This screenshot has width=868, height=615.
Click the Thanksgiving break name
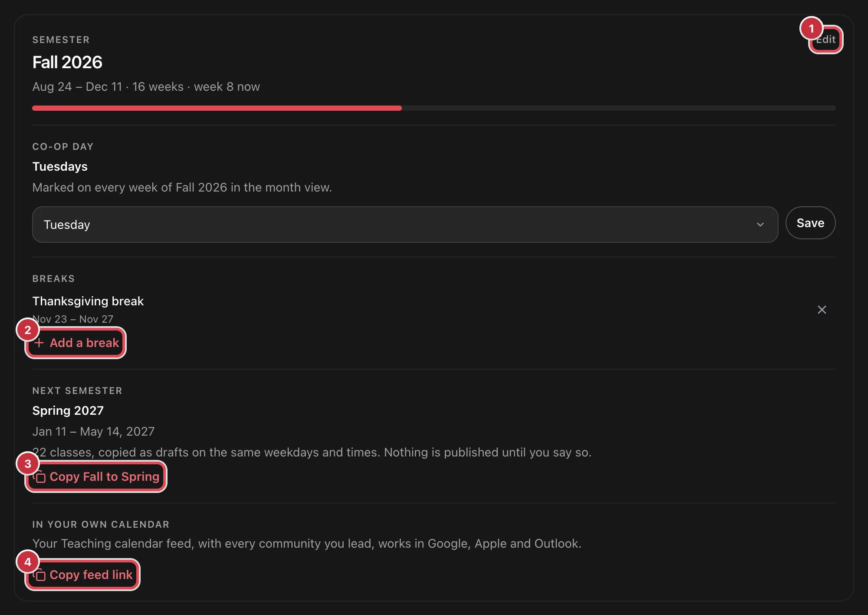(88, 301)
